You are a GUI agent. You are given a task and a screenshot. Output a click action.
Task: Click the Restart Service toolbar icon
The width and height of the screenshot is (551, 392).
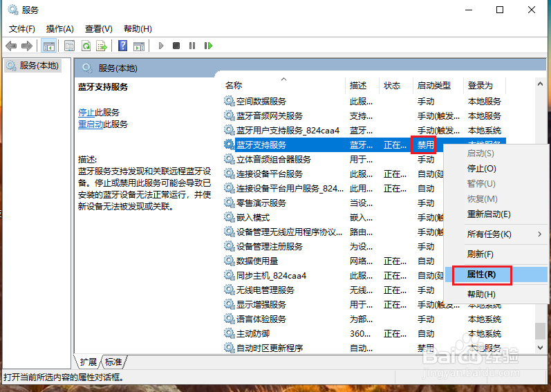tap(208, 46)
